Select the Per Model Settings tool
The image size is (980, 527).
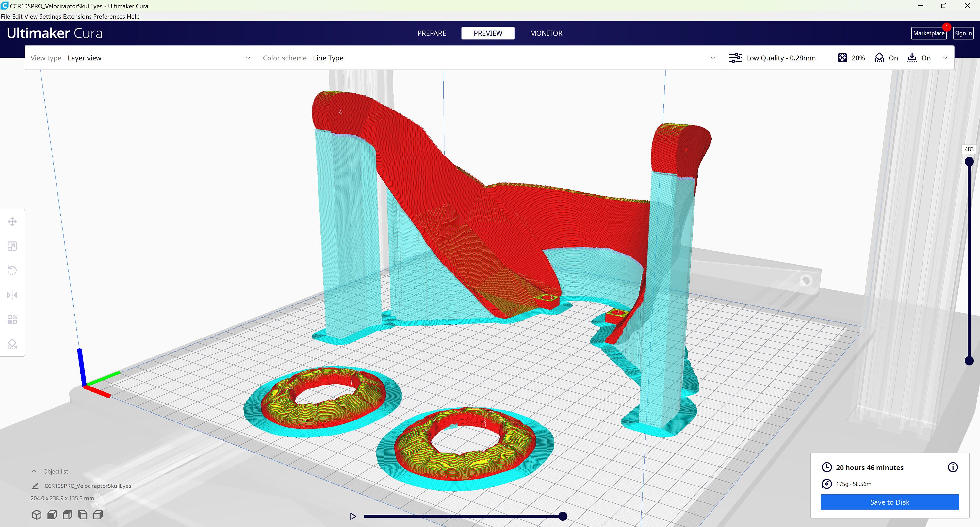(12, 320)
